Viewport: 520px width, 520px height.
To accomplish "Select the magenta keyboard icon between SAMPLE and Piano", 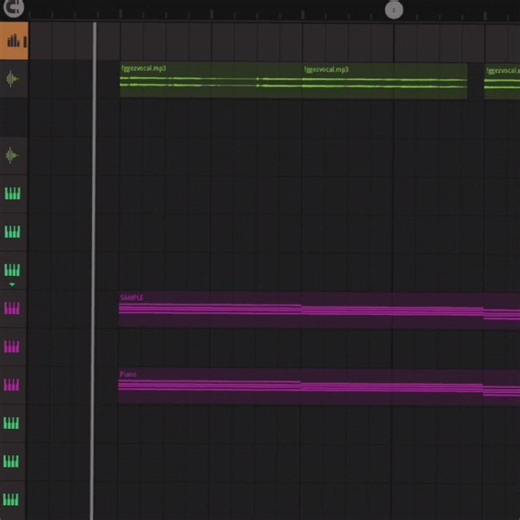I will tap(12, 347).
